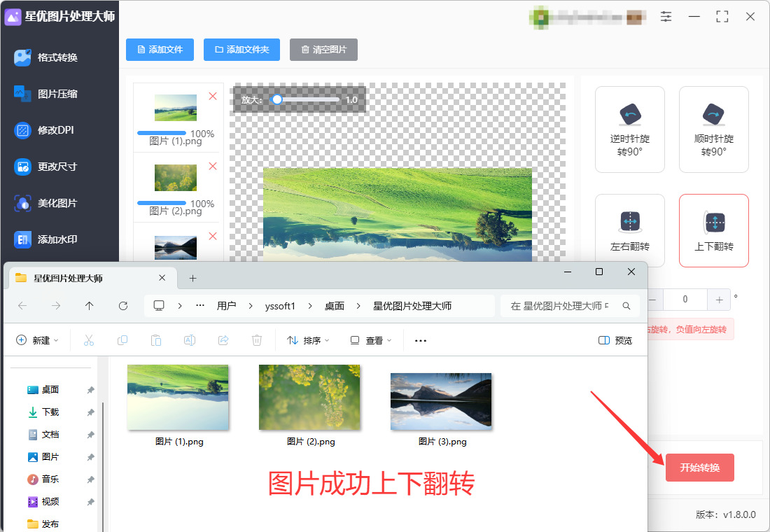The width and height of the screenshot is (770, 532).
Task: Open Explorer's more options (three dots)
Action: click(x=421, y=340)
